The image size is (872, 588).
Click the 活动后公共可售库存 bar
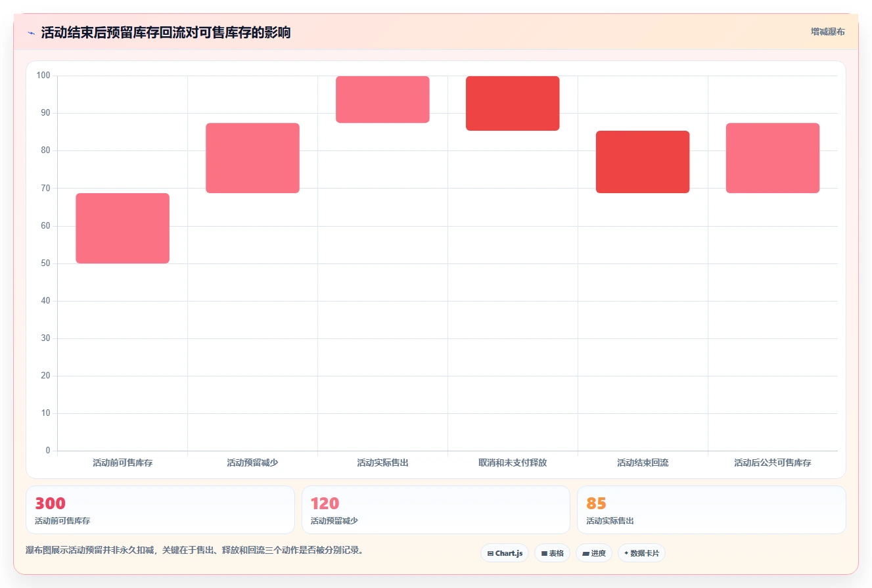(773, 158)
